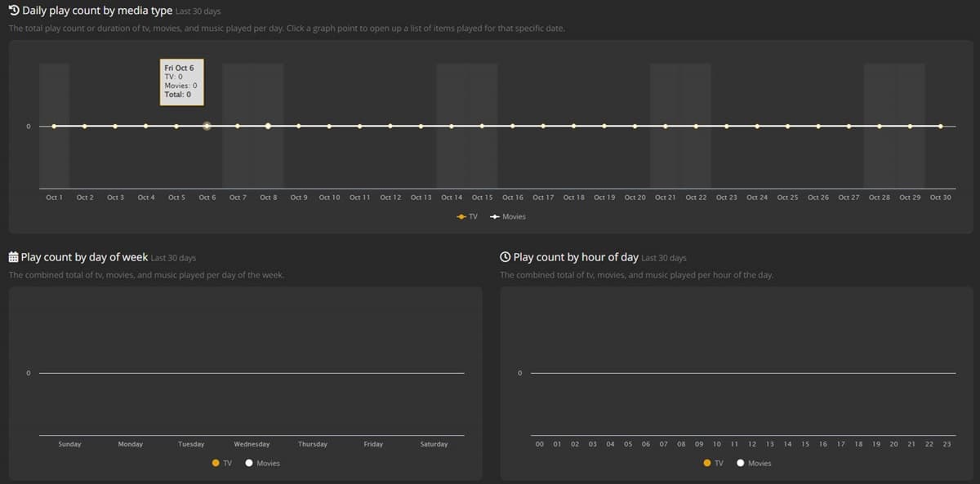Click the calendar icon beside "Play count by day of week"

tap(12, 256)
